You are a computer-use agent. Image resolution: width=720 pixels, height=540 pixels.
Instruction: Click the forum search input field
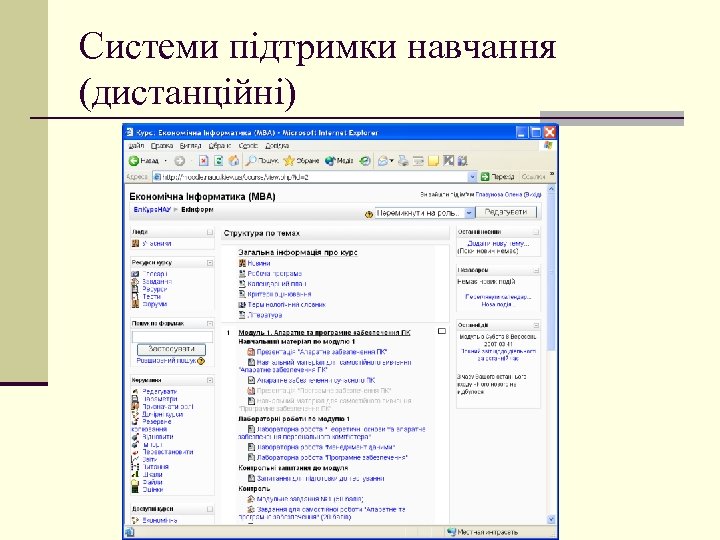(x=172, y=337)
